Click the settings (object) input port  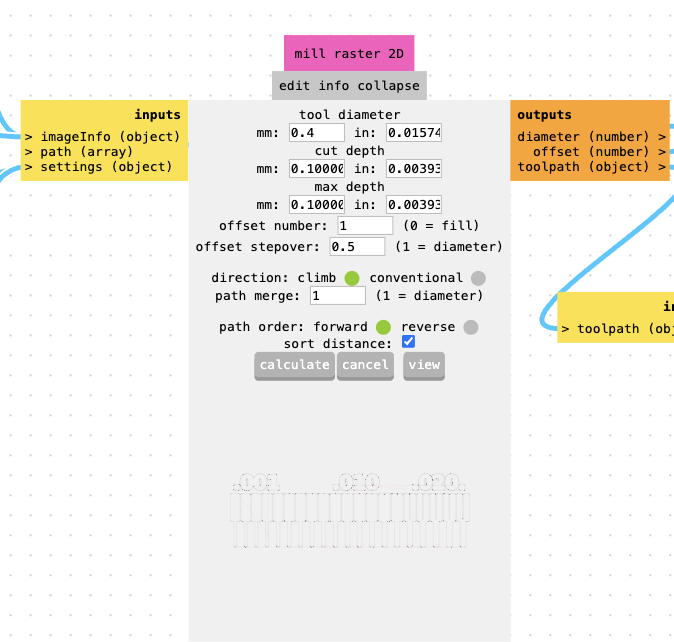tap(99, 167)
